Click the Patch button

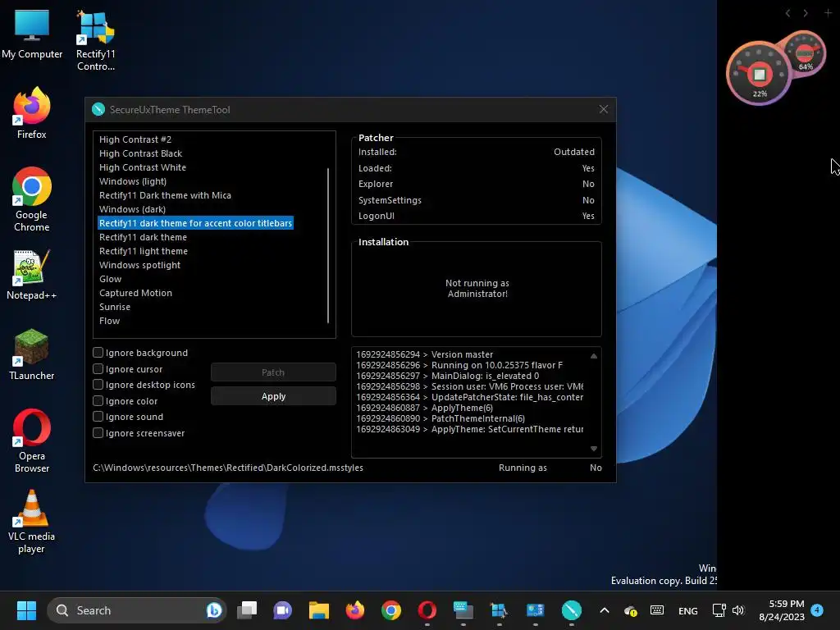click(x=273, y=372)
